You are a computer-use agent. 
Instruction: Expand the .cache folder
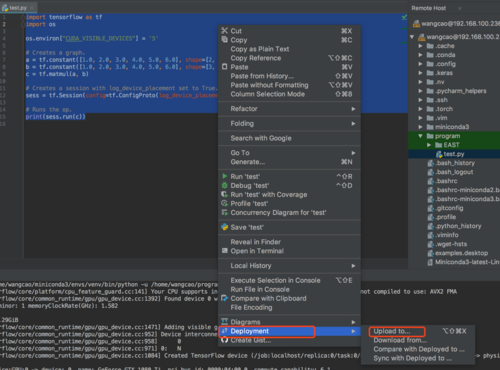coord(421,46)
